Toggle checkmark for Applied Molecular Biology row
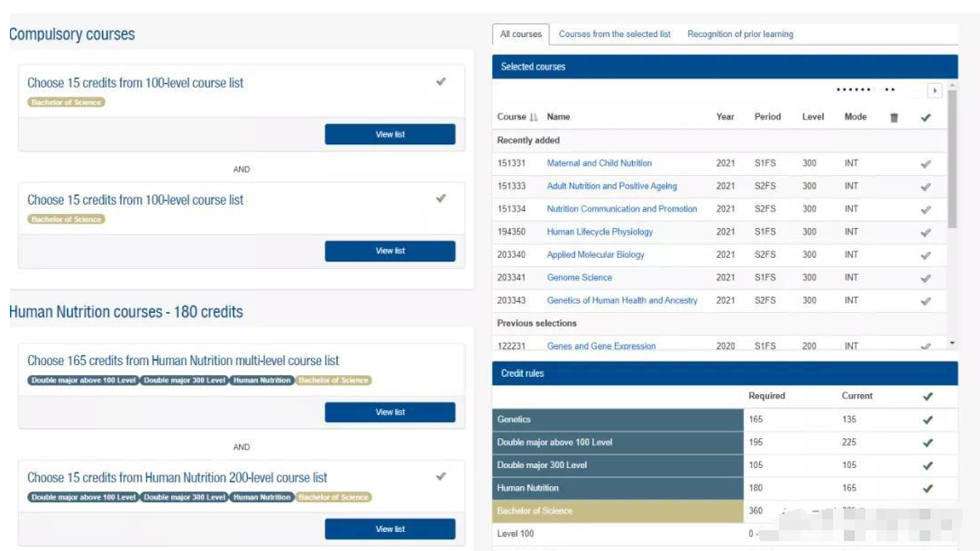The height and width of the screenshot is (551, 980). [926, 255]
